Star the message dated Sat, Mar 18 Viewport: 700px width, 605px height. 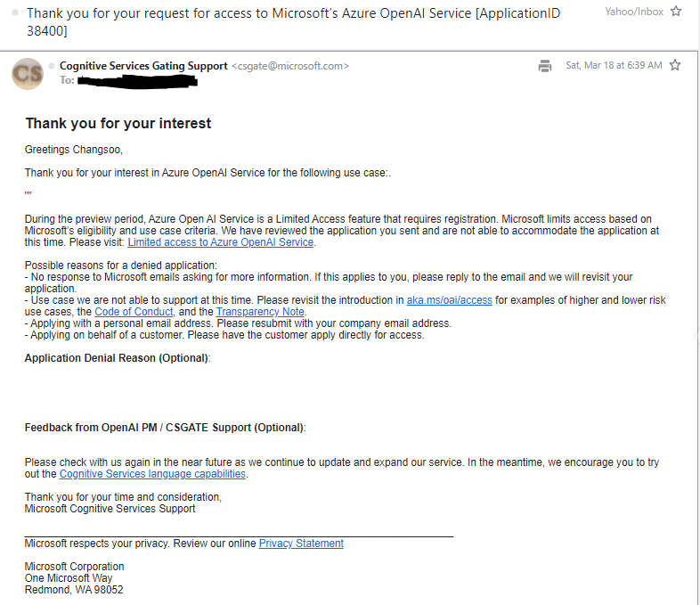click(675, 65)
